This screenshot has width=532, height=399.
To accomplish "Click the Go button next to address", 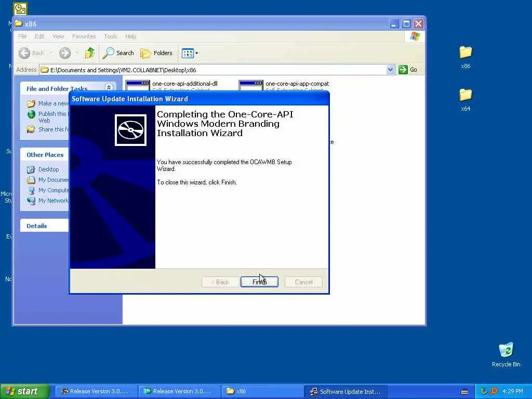I will (408, 70).
